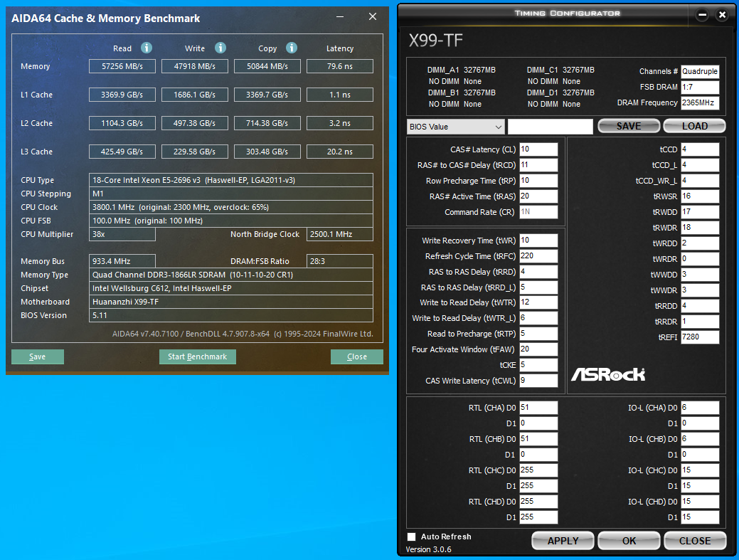Select the Row Precharge Time (tRP) field

tap(538, 181)
